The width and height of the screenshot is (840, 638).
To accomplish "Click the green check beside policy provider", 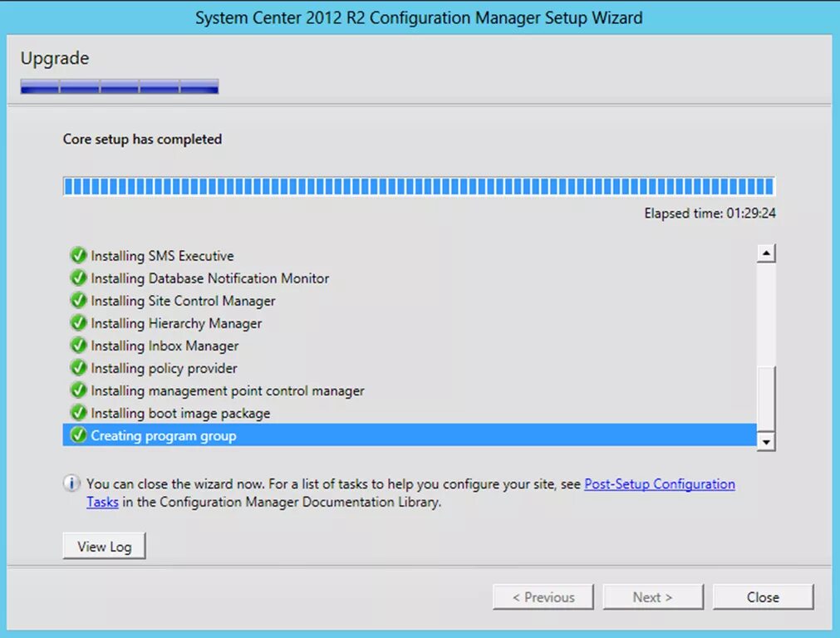I will click(x=78, y=368).
